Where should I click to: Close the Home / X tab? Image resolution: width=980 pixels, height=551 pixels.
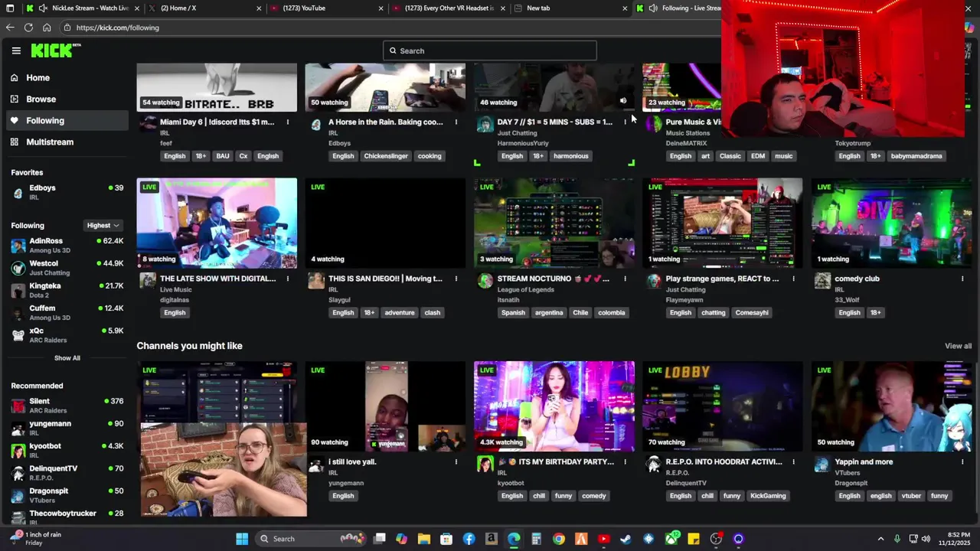click(x=259, y=8)
